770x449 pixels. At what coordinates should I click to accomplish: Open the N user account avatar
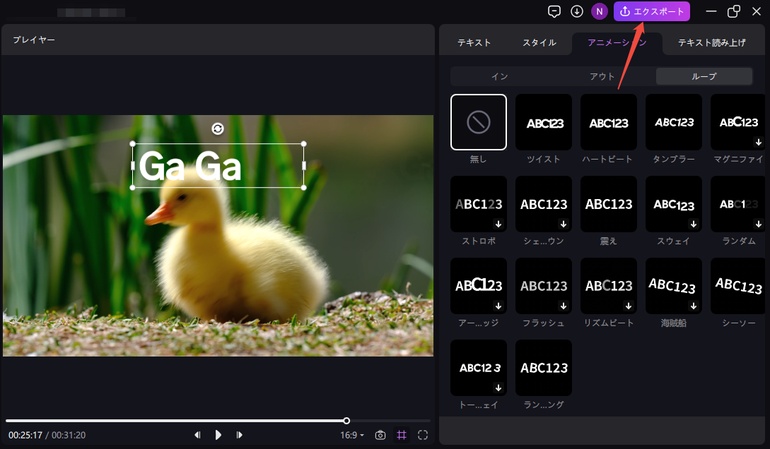coord(600,11)
